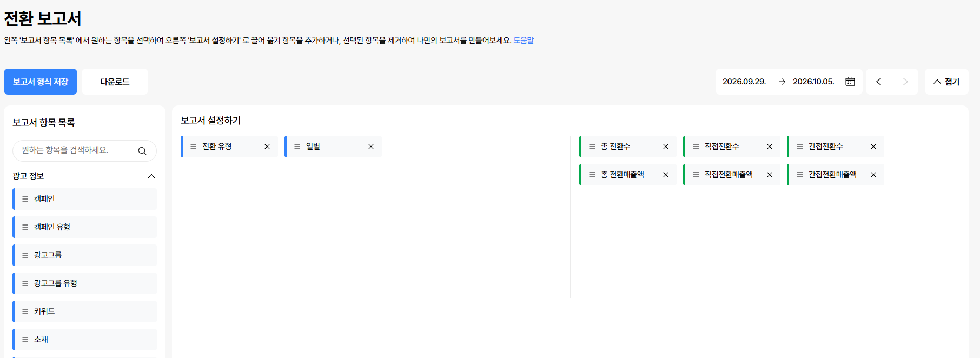Screen dimensions: 980x358
Task: Grab the drag handle of 캠페인 item
Action: coord(25,199)
